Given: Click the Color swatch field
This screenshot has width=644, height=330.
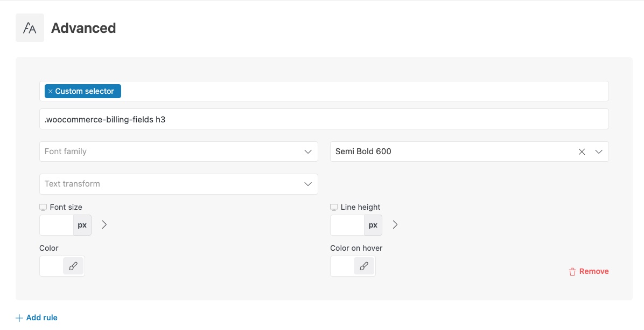Looking at the screenshot, I should click(52, 266).
